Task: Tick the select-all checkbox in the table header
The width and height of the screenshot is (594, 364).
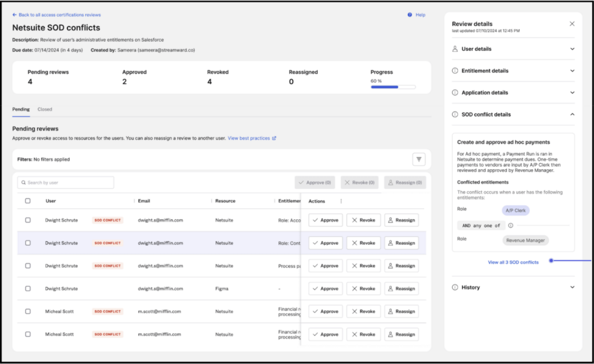Action: click(27, 201)
